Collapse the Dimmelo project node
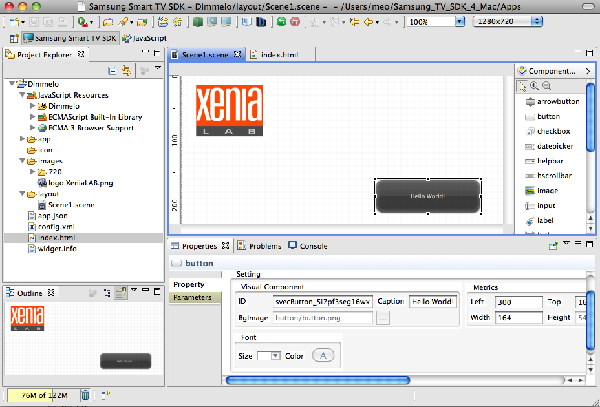The image size is (600, 407). point(12,84)
